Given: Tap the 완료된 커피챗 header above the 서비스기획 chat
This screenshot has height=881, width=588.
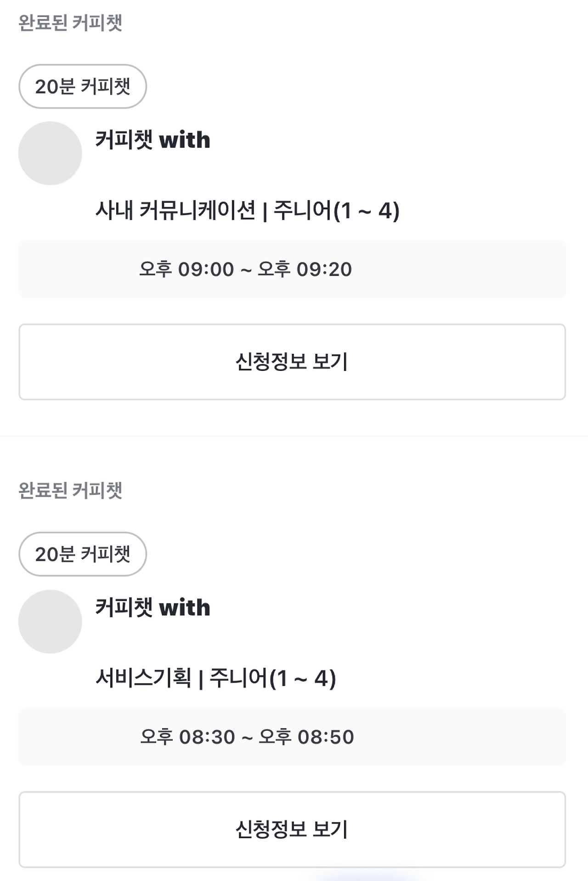Looking at the screenshot, I should pos(70,490).
